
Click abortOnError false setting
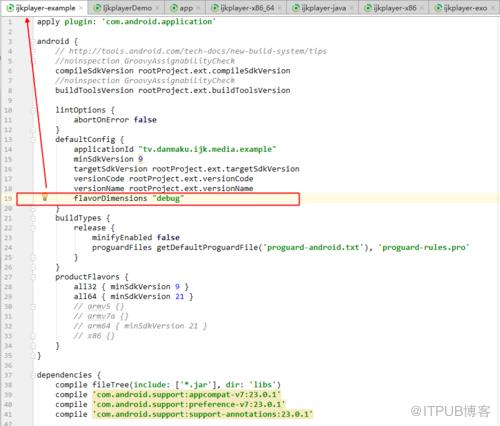pyautogui.click(x=115, y=120)
